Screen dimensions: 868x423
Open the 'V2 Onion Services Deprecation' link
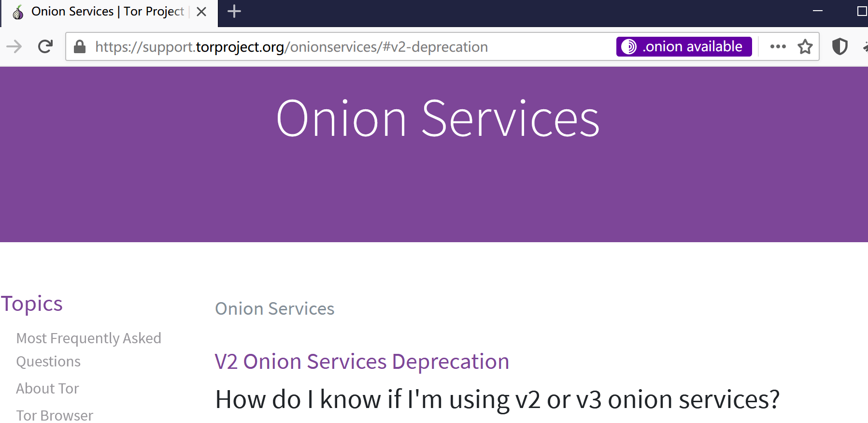click(x=362, y=361)
